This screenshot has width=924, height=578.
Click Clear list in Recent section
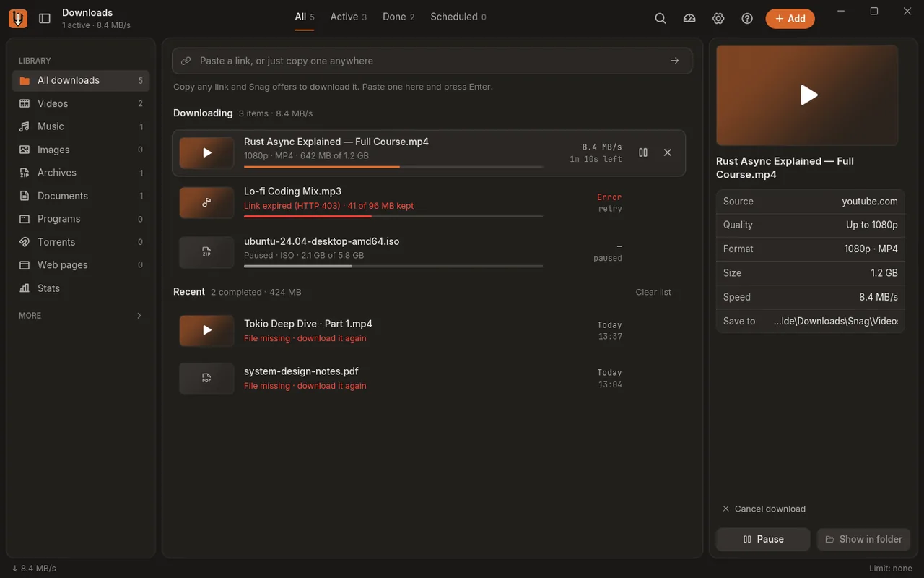point(653,292)
